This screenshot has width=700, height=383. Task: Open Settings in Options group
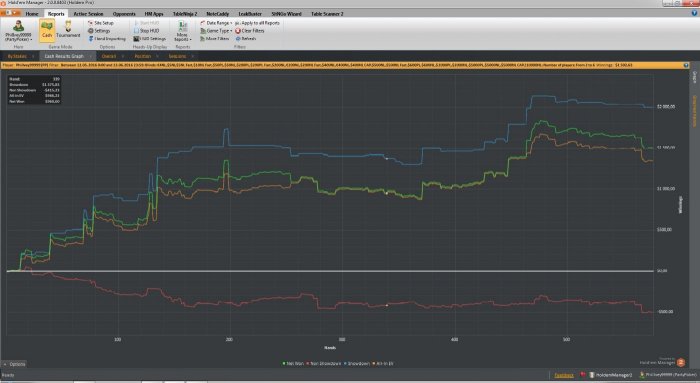coord(99,31)
